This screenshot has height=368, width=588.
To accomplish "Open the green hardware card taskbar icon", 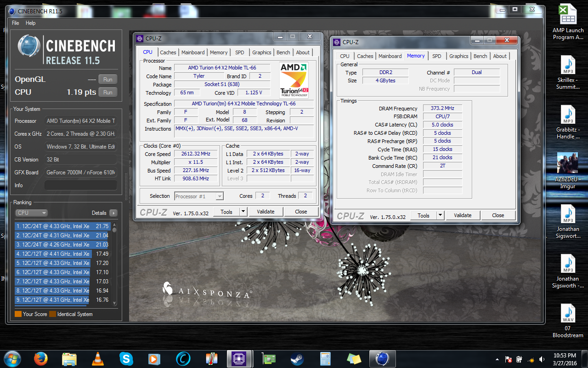I will (x=268, y=358).
